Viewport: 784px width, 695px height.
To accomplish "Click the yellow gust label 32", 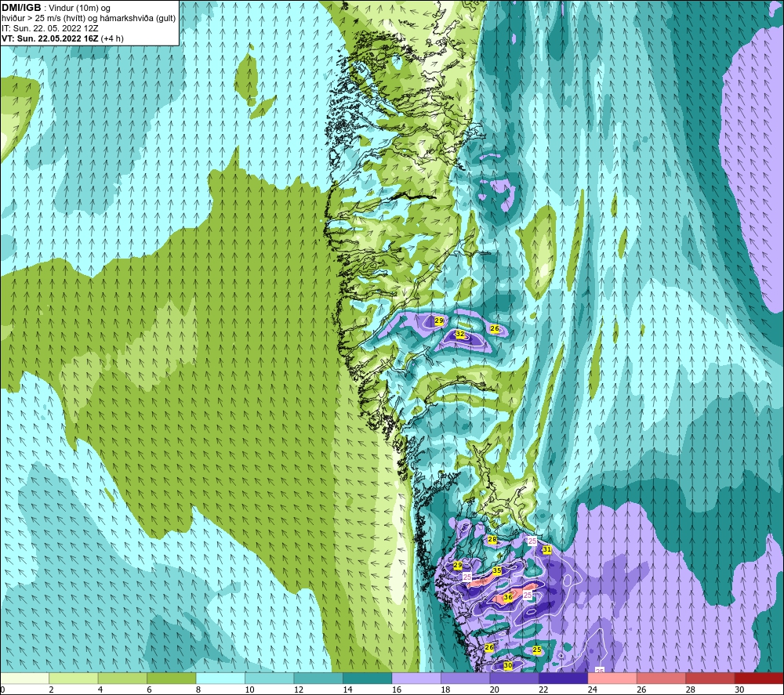I will pyautogui.click(x=460, y=334).
